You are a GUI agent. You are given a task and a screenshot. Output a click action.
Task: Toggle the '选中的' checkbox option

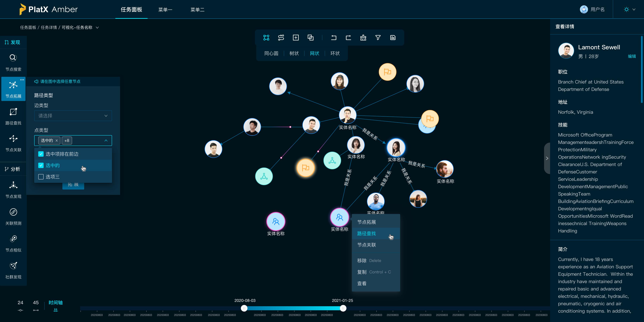pyautogui.click(x=41, y=165)
